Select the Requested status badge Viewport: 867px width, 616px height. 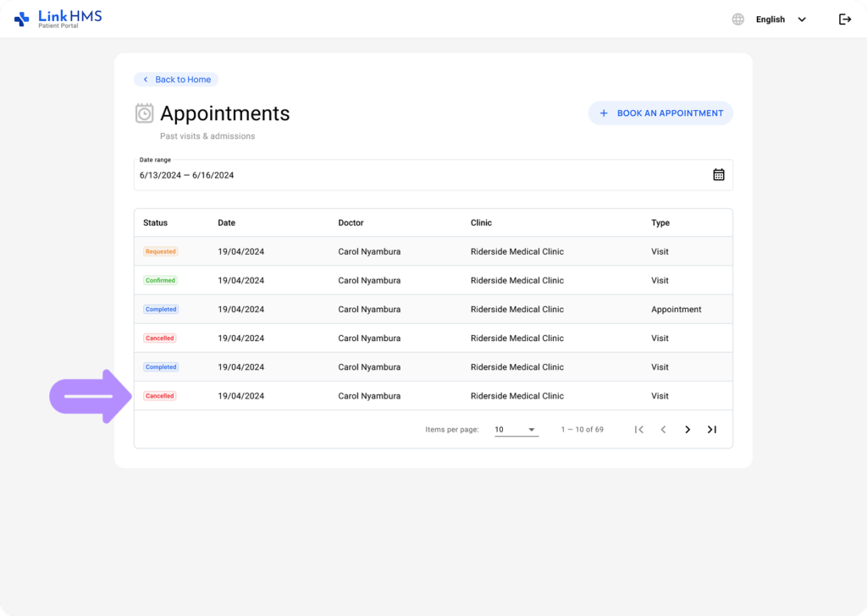[160, 251]
